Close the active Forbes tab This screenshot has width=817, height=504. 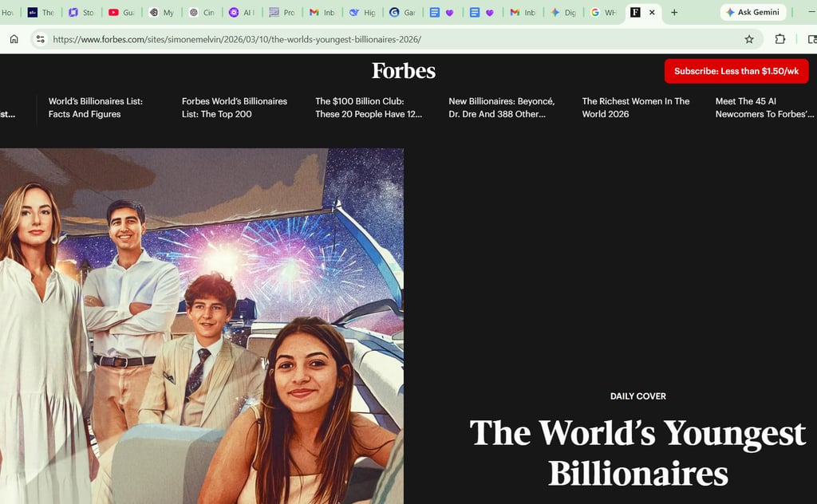pos(652,13)
